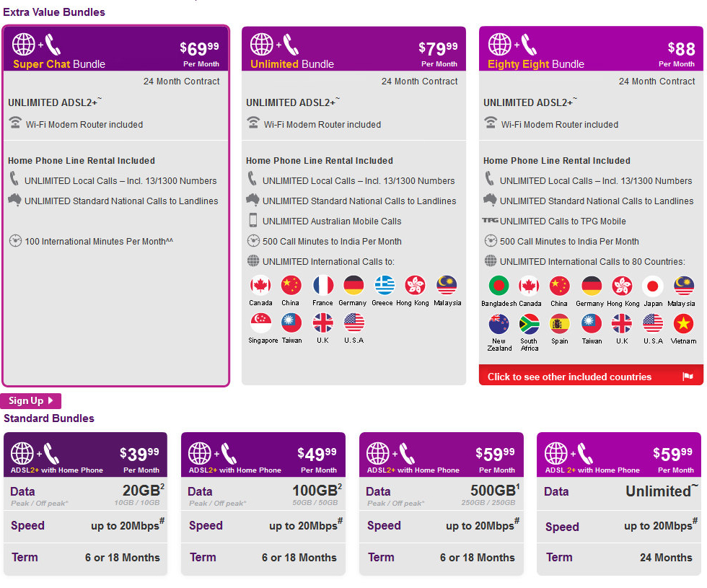Select the Eighty Eight Bundle header
The height and width of the screenshot is (588, 707).
click(591, 49)
